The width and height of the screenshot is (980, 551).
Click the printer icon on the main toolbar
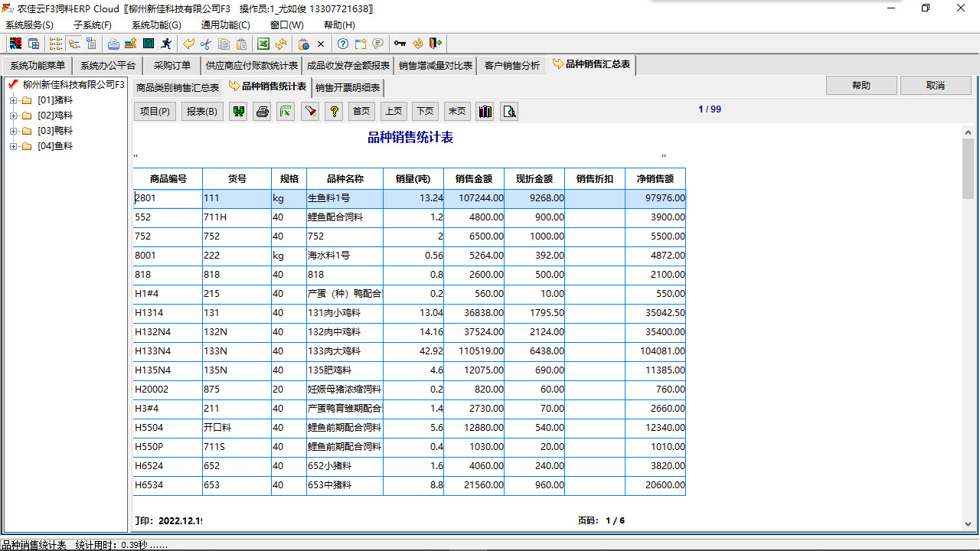pos(113,44)
